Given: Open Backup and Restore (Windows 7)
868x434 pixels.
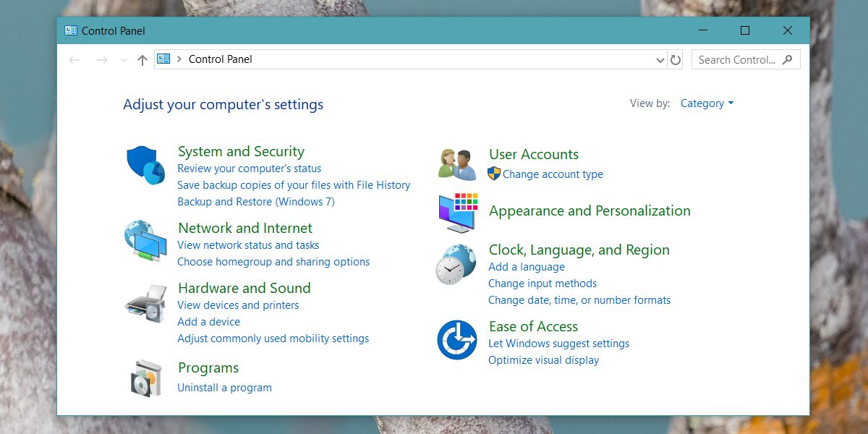Looking at the screenshot, I should click(256, 202).
